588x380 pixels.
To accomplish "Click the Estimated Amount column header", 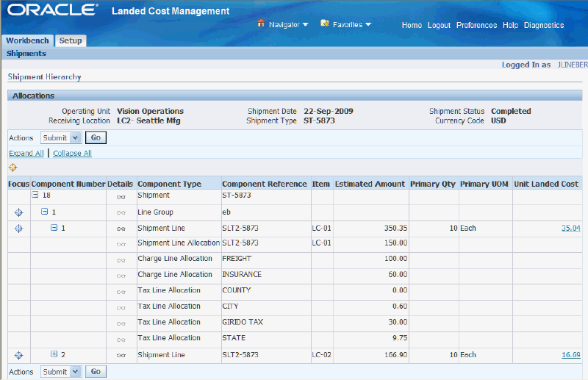I will [370, 184].
